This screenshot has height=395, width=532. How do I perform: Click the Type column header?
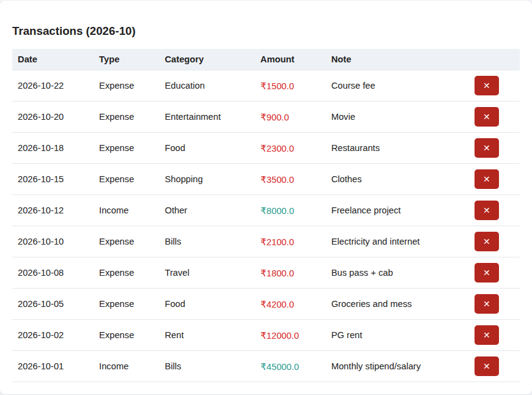(109, 59)
